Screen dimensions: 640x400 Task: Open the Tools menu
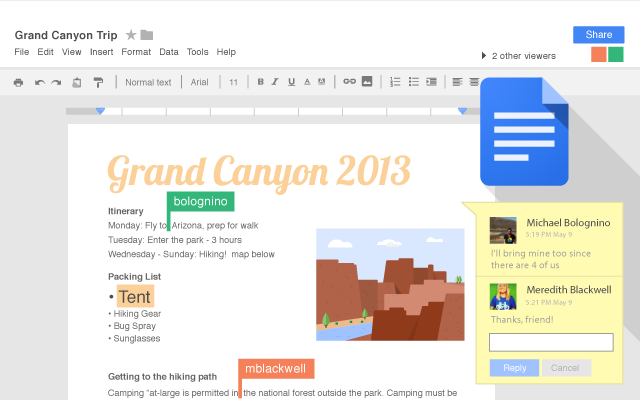(x=198, y=52)
